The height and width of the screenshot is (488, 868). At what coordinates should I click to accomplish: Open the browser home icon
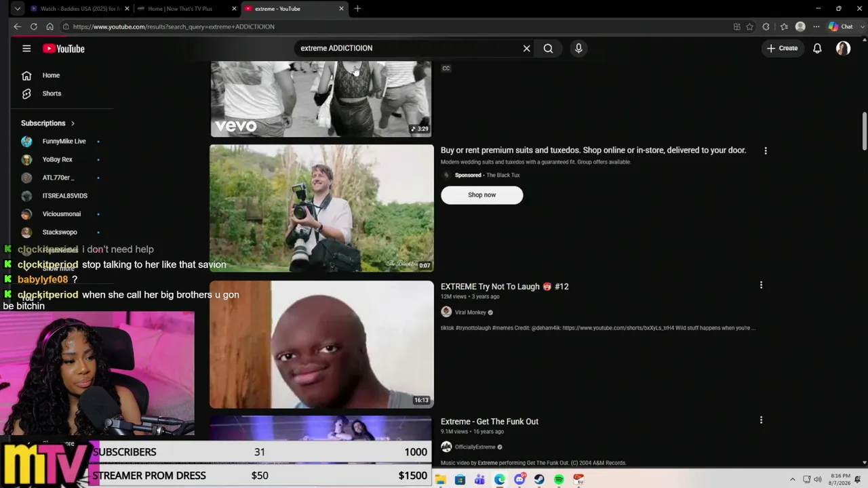tap(50, 26)
